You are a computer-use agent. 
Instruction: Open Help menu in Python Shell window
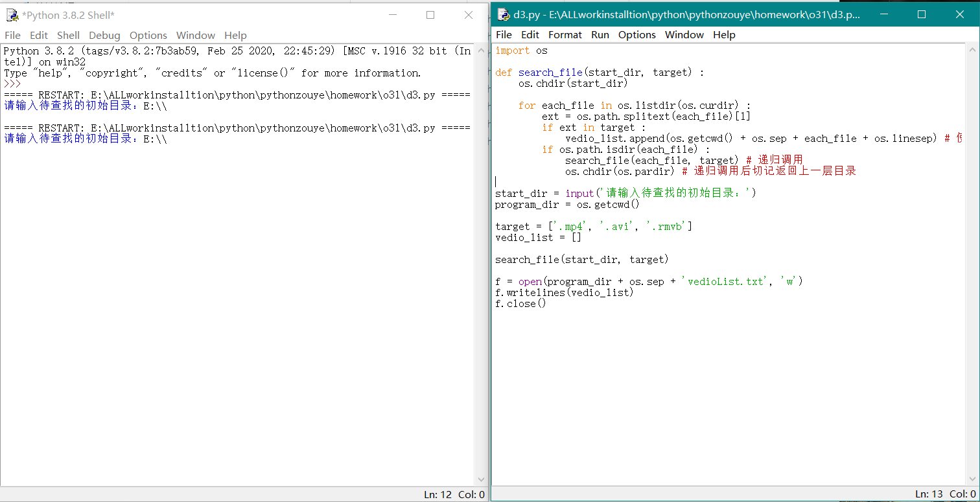point(235,35)
